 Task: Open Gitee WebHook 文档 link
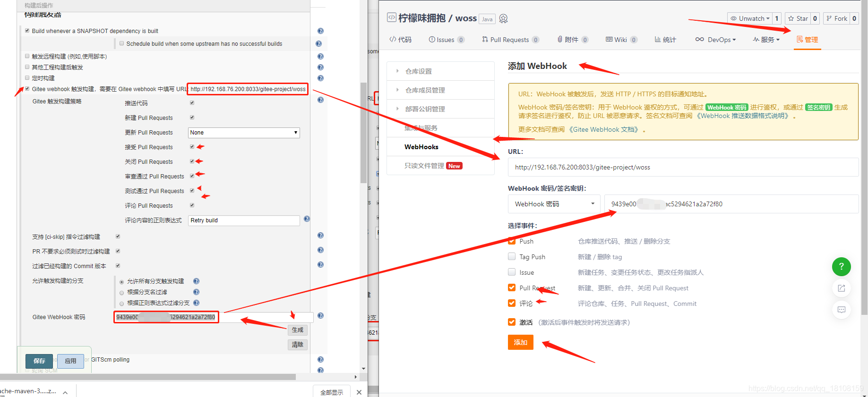[605, 129]
